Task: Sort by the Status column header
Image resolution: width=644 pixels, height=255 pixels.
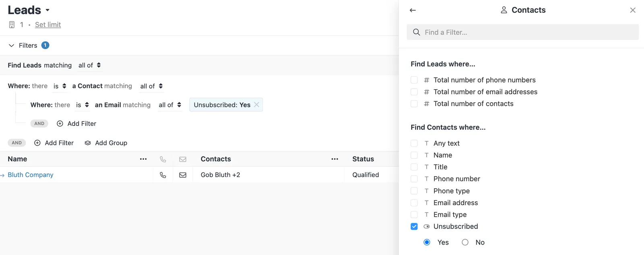Action: pos(363,159)
